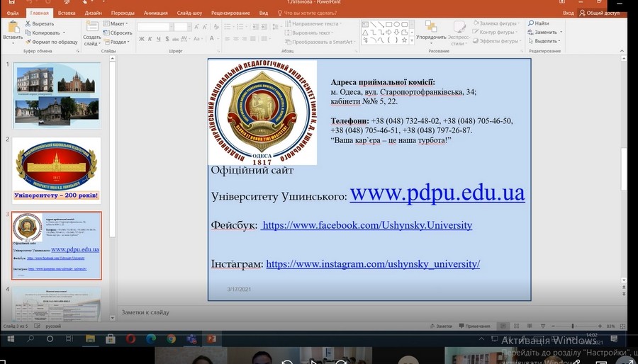
Task: Switch to Дизайн tab
Action: 93,13
